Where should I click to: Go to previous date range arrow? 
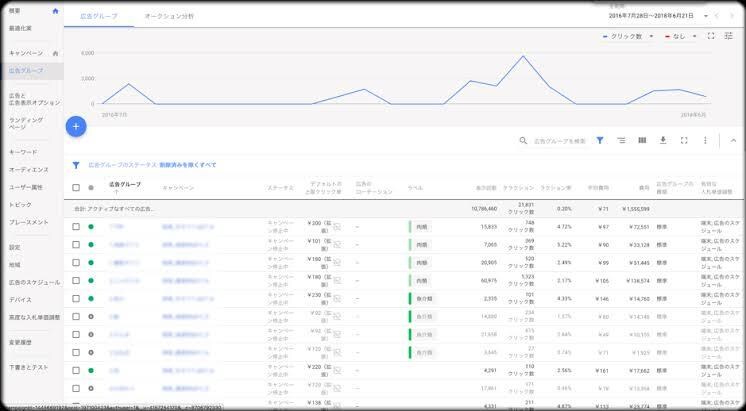[x=717, y=16]
